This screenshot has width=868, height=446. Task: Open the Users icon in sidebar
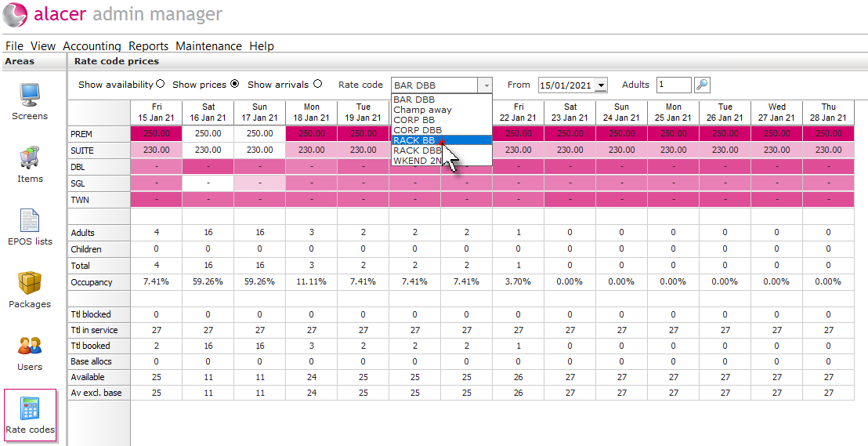[x=30, y=346]
